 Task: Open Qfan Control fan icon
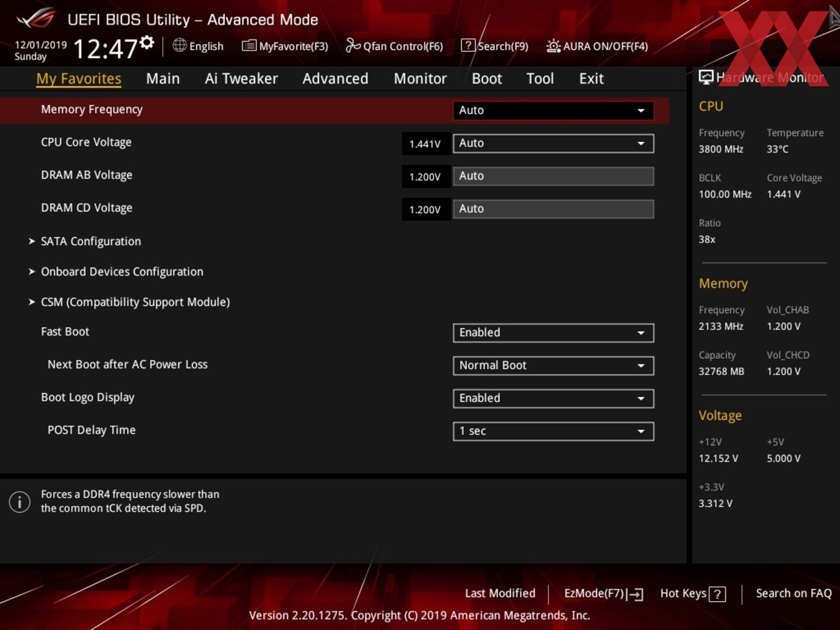pos(353,45)
